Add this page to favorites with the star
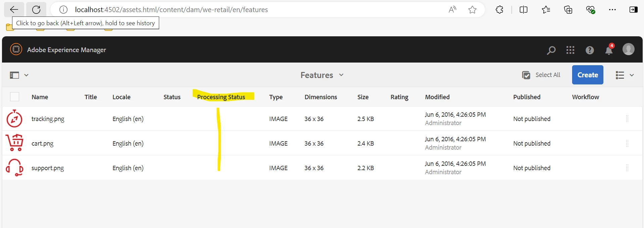This screenshot has width=644, height=228. click(x=472, y=10)
